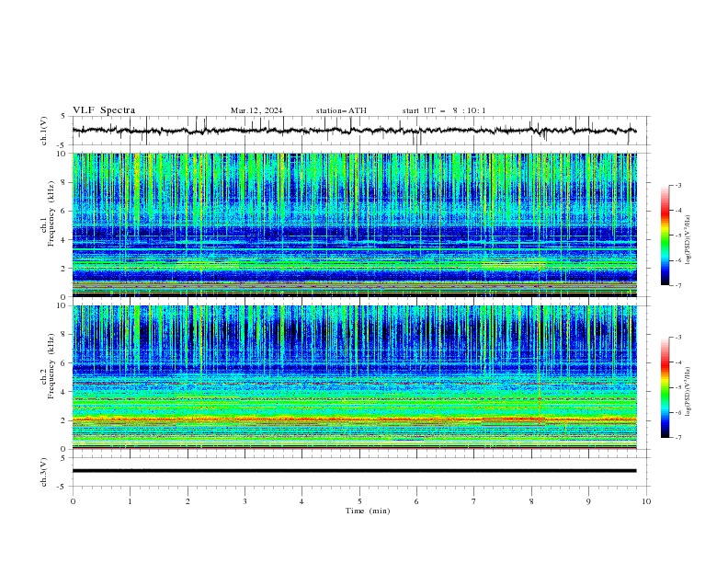728x563 pixels.
Task: Click the "6" frequency tick of ch.2 spectrogram
Action: (x=64, y=363)
